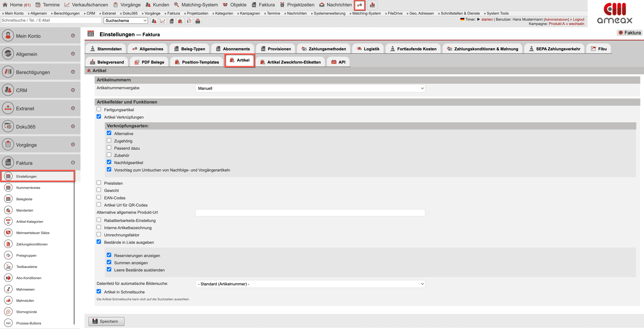Expand the Mein Konto sidebar section
This screenshot has width=644, height=329.
pos(73,36)
